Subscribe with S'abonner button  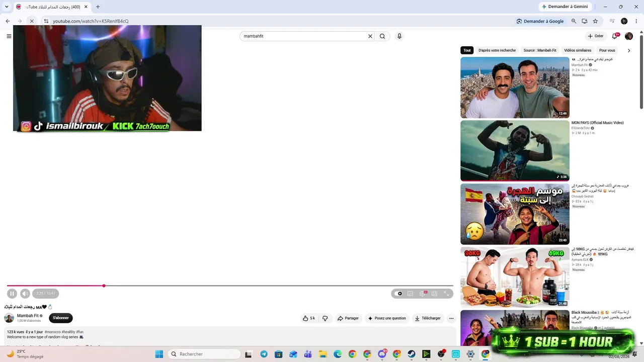61,318
